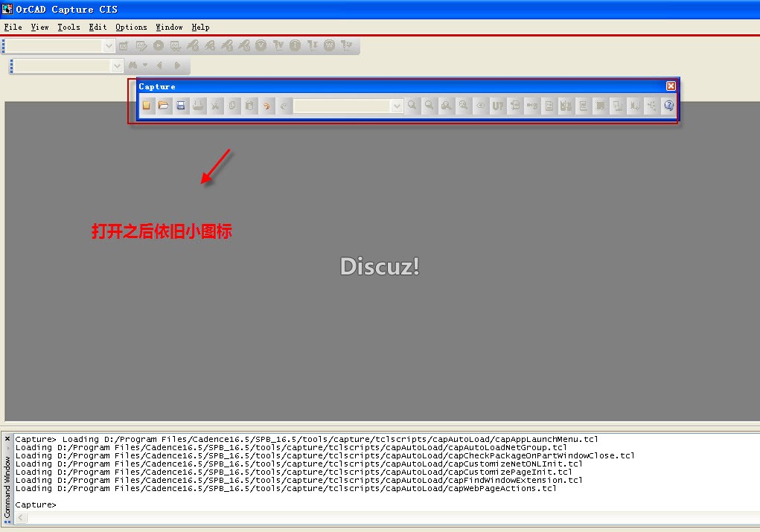Click the next result right arrow
760x532 pixels.
pos(177,65)
